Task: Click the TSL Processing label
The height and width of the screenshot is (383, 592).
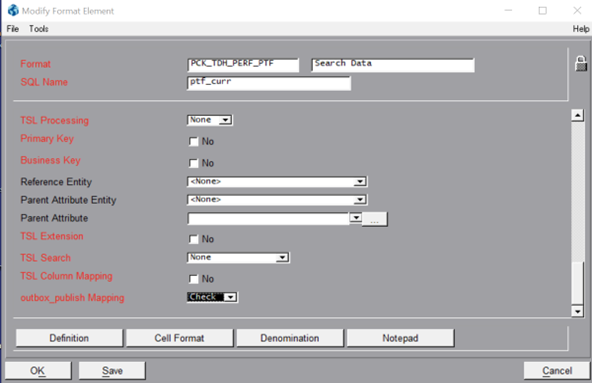Action: [55, 120]
